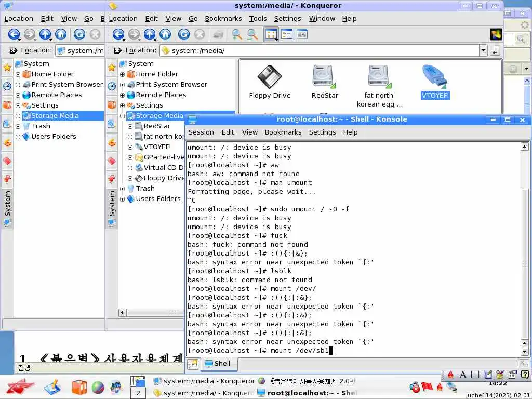Click Red Star start menu icon on taskbar
Screen dimensions: 532x399
click(20, 388)
